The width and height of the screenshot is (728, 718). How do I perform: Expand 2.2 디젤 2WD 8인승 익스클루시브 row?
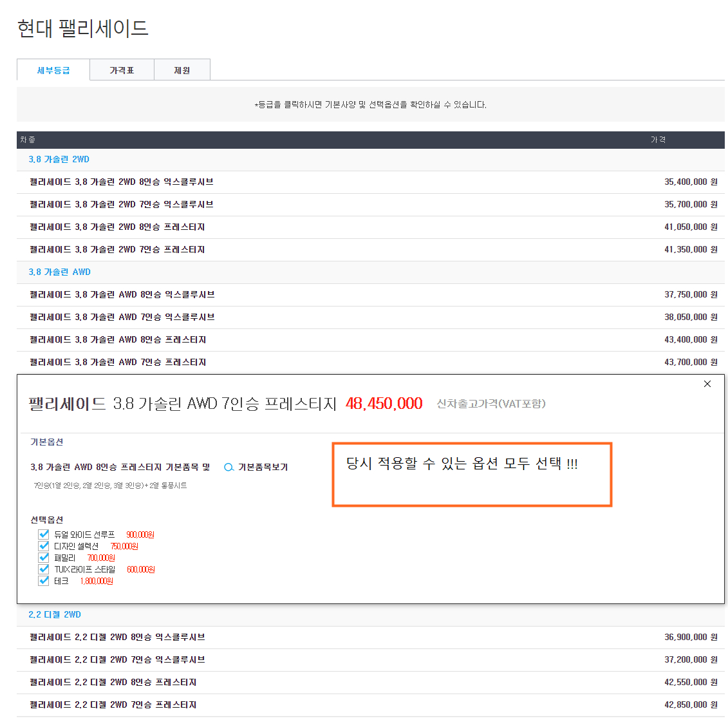[371, 638]
